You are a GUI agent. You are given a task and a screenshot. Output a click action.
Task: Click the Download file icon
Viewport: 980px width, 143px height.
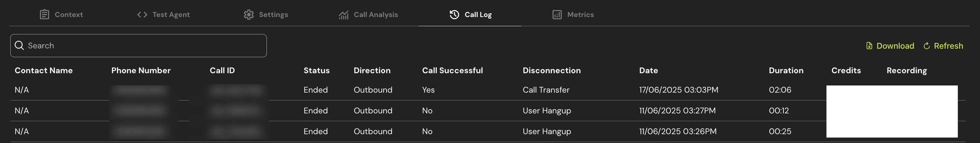click(x=869, y=46)
